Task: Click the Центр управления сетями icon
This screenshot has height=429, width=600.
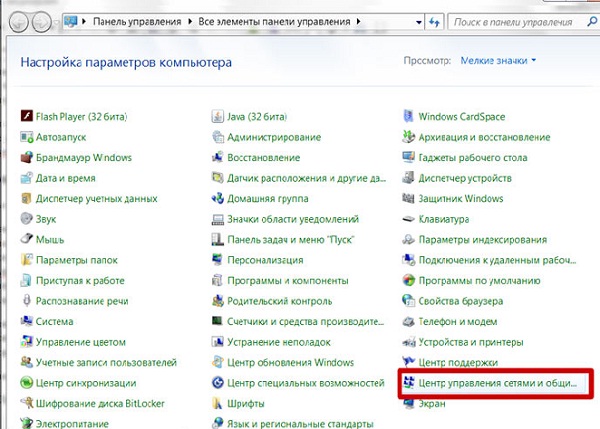Action: click(x=408, y=383)
